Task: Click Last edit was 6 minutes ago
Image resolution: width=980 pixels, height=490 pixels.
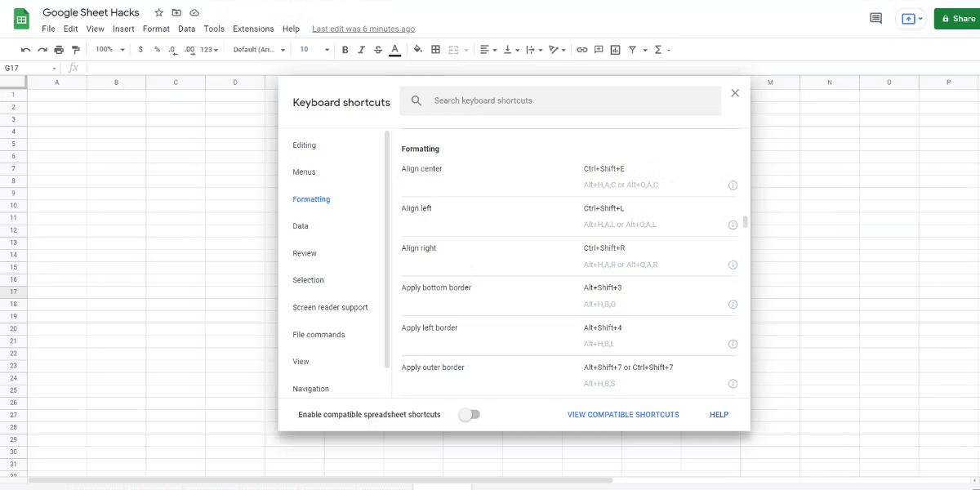Action: (363, 29)
